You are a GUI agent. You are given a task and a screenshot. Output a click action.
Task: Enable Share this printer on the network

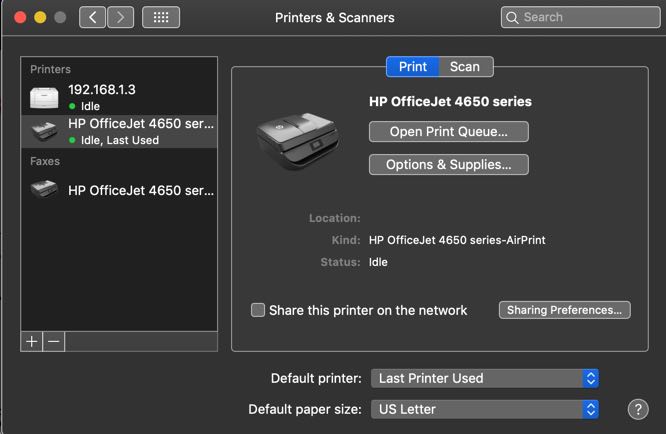258,310
